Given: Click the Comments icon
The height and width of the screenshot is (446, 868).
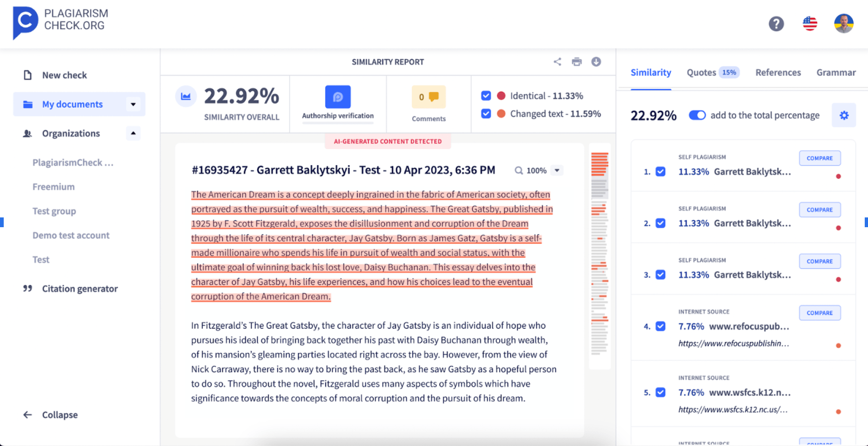Looking at the screenshot, I should point(428,98).
